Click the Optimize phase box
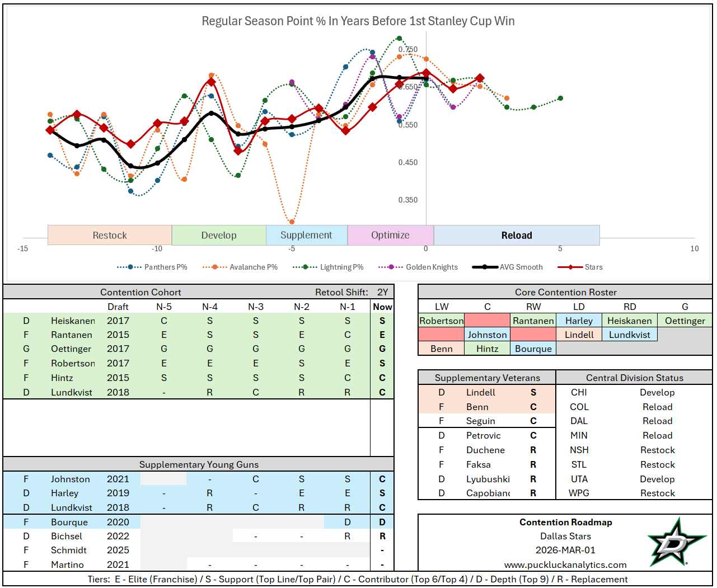 [390, 236]
